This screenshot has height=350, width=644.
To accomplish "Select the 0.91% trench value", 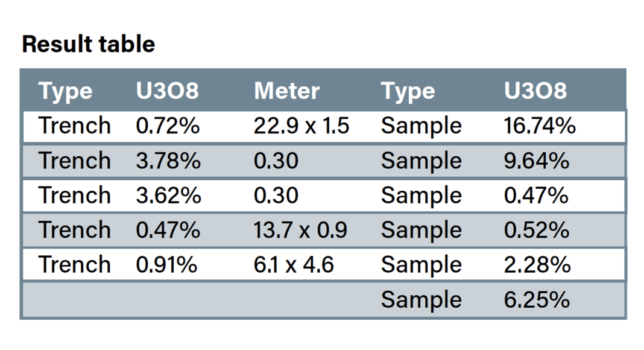I will coord(166,265).
